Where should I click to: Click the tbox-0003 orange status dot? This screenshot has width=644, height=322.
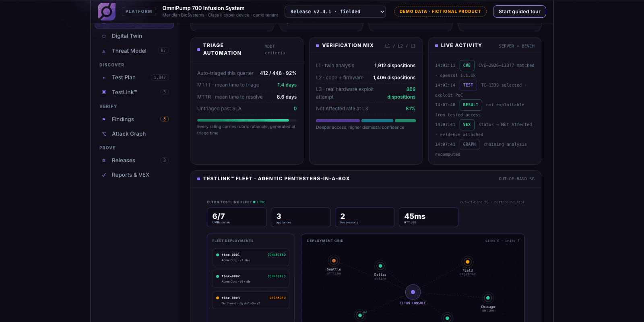(217, 298)
